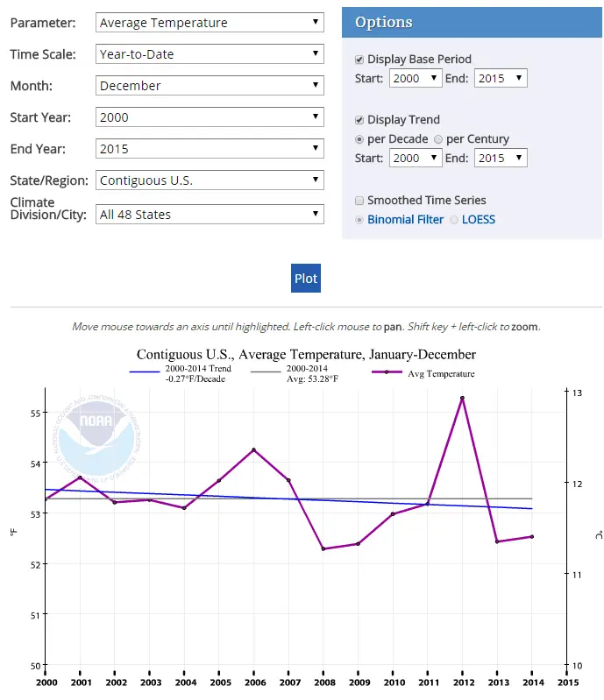604x700 pixels.
Task: Click the 2008 data point marker
Action: (323, 548)
